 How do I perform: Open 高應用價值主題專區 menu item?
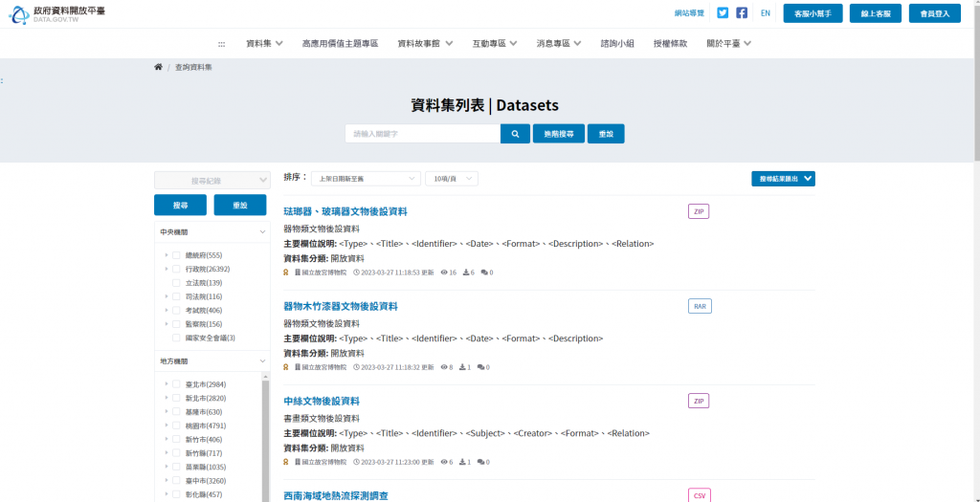340,44
